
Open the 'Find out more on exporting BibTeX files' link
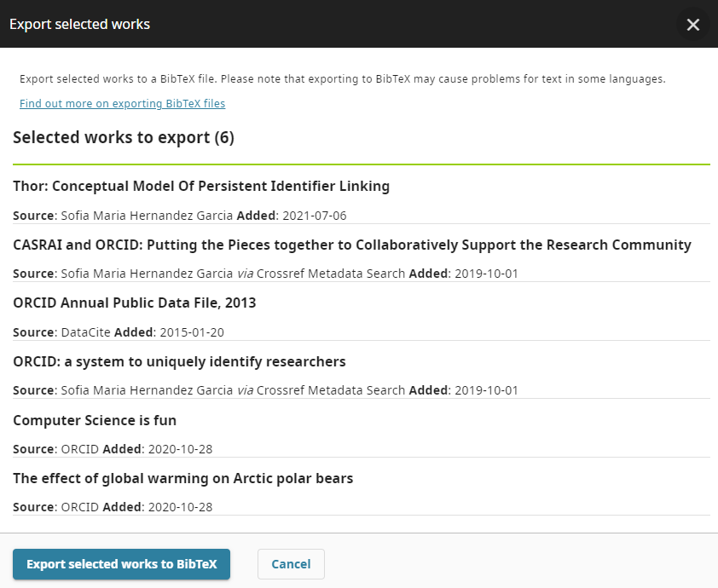[x=122, y=104]
